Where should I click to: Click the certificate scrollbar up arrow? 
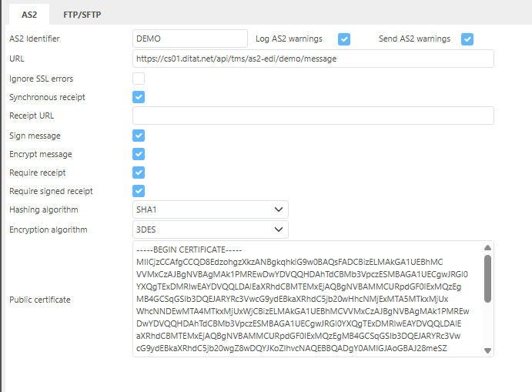tap(487, 247)
